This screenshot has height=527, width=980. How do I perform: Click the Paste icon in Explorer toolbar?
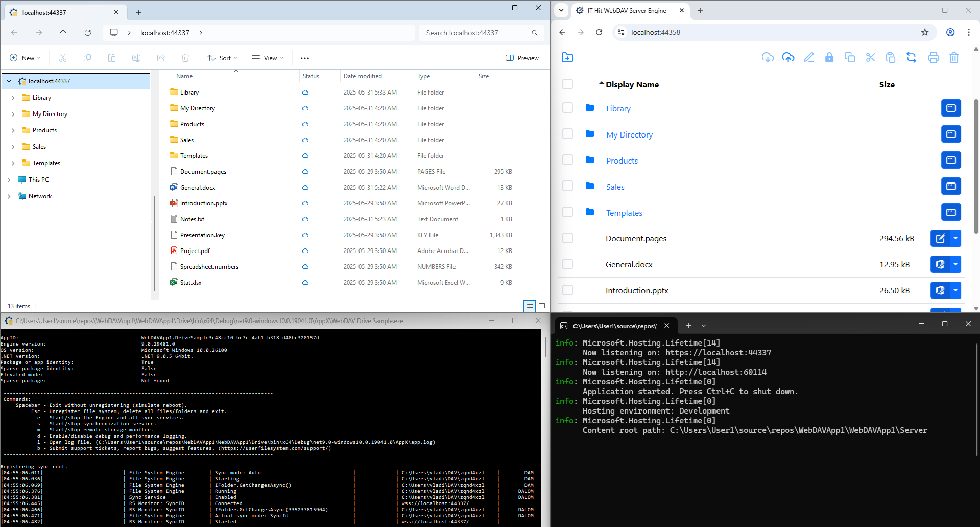(x=112, y=58)
